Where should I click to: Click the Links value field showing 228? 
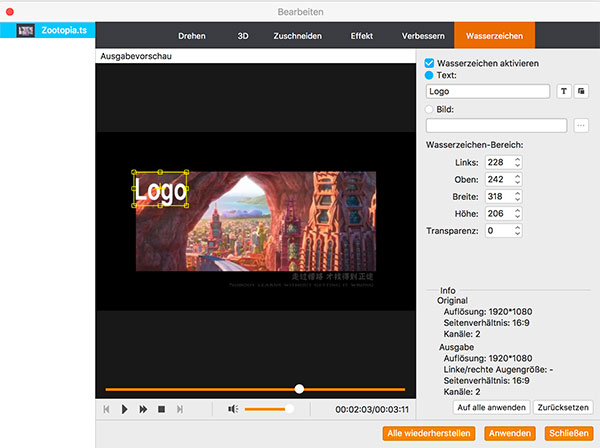click(499, 162)
